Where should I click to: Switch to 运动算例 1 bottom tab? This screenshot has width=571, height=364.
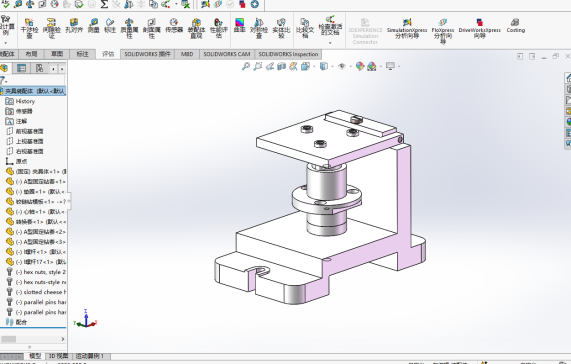tap(90, 356)
